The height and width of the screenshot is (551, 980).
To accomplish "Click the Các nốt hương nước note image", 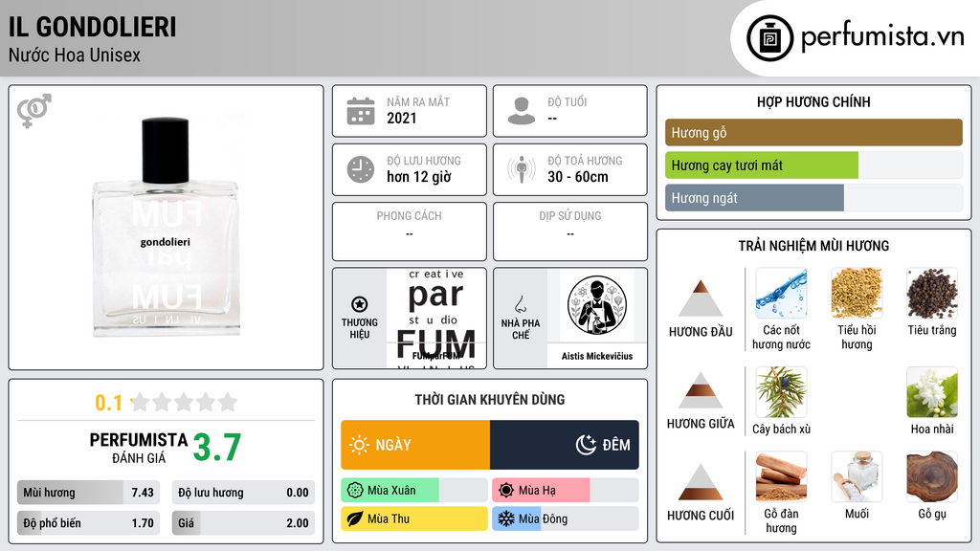I will (781, 293).
